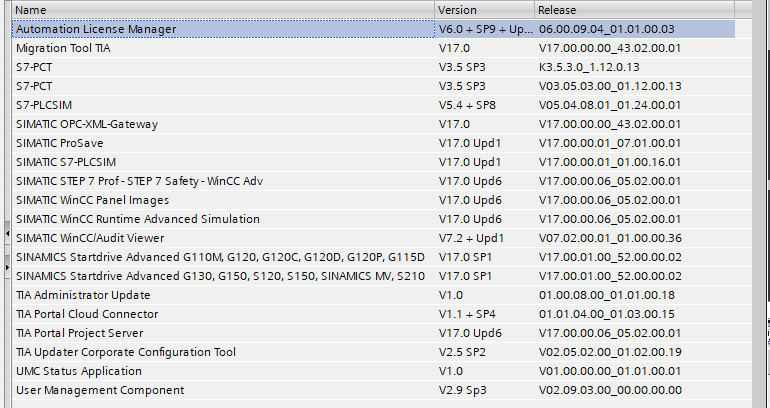Click release value V05.04.08.01_01.24.00.01
The height and width of the screenshot is (408, 770).
coord(610,105)
